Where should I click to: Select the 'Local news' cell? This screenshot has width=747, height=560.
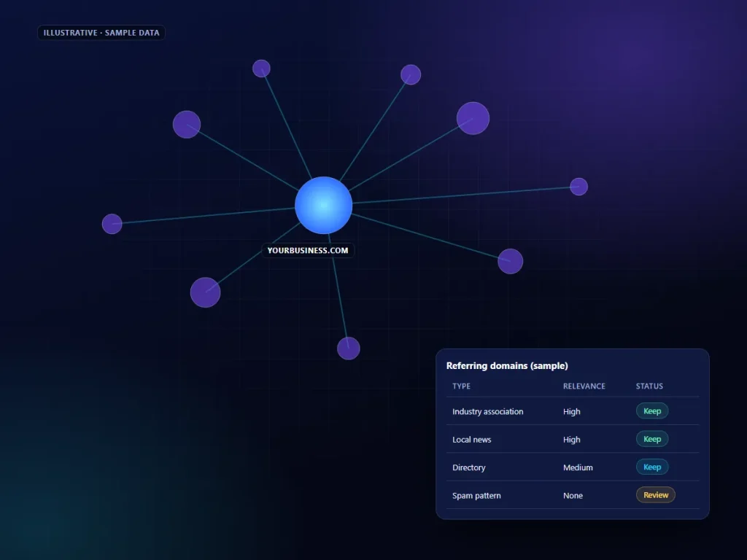472,440
